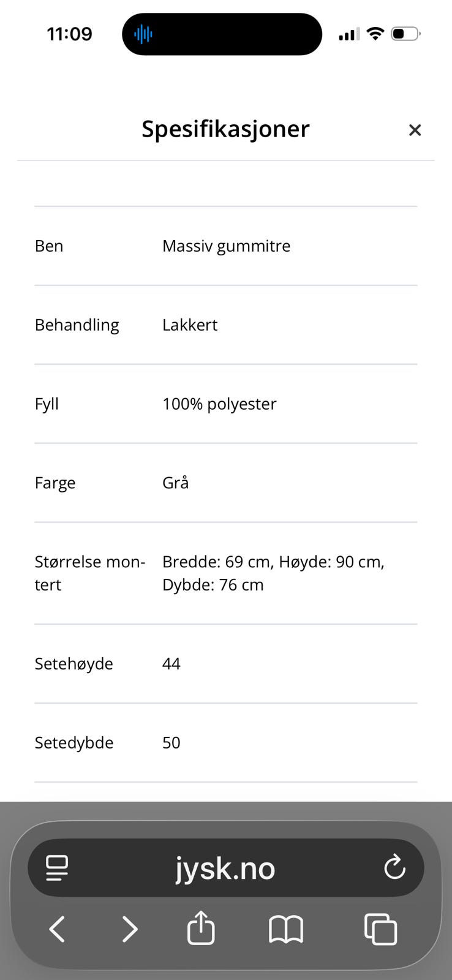Open the page settings menu in the address bar

point(57,867)
